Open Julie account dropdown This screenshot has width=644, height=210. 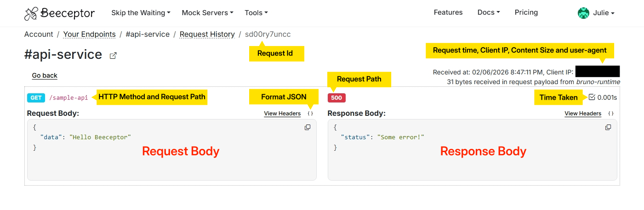click(x=603, y=13)
